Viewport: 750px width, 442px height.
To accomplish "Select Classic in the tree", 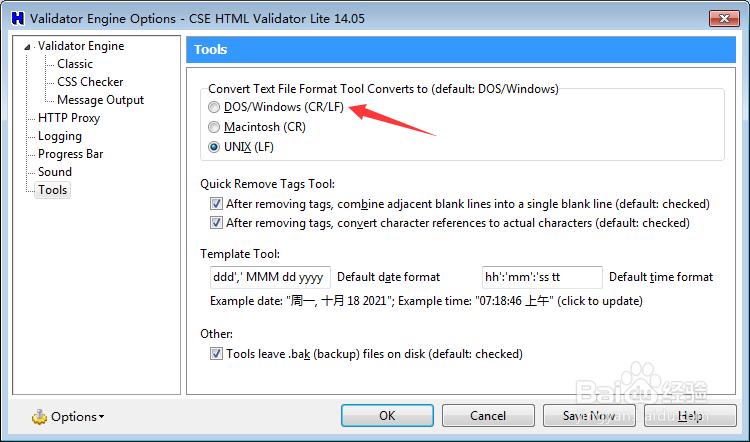I will (x=75, y=64).
